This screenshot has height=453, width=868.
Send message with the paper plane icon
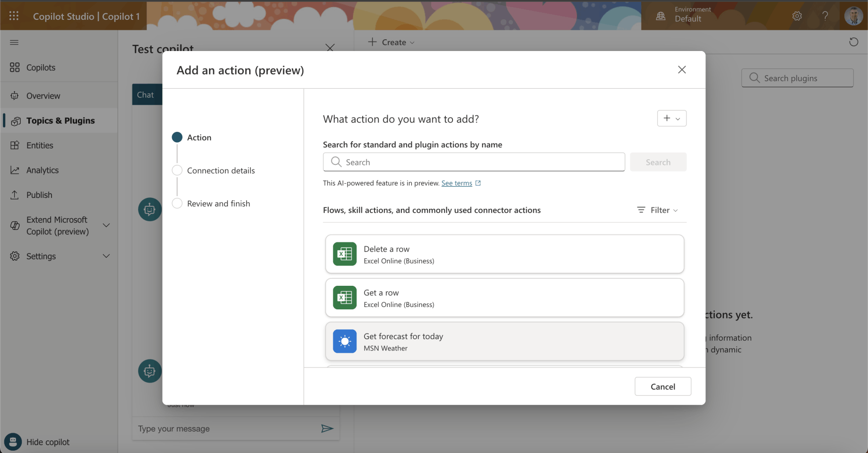pos(327,428)
